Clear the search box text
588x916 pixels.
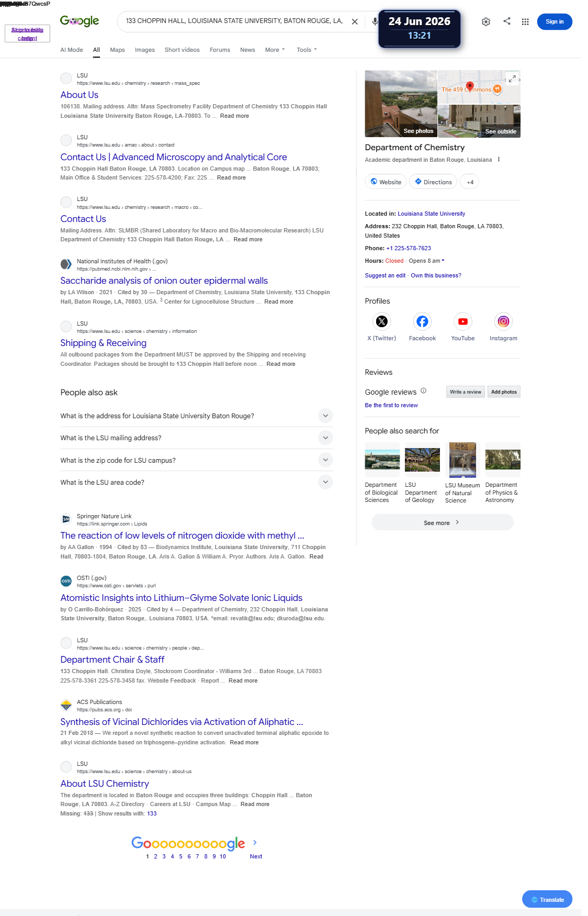(x=355, y=21)
